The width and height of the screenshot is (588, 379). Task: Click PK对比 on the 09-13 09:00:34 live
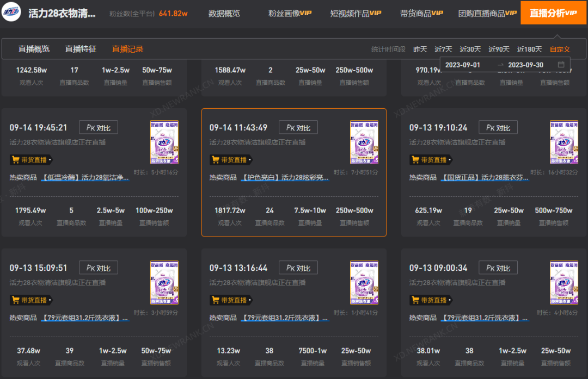(498, 268)
